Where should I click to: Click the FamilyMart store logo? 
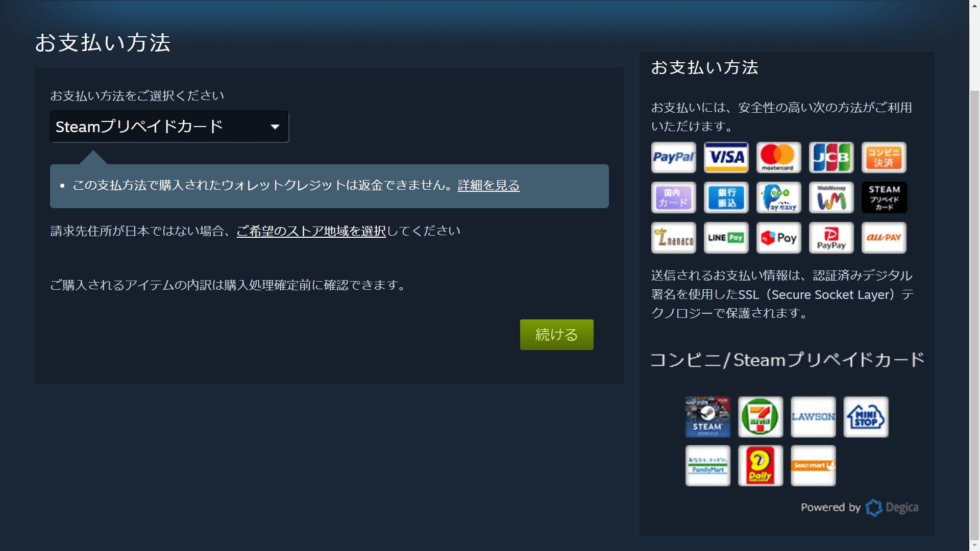[707, 466]
